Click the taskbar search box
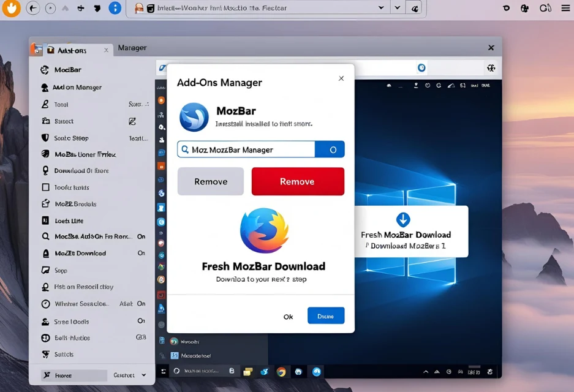This screenshot has height=392, width=574. pos(203,371)
